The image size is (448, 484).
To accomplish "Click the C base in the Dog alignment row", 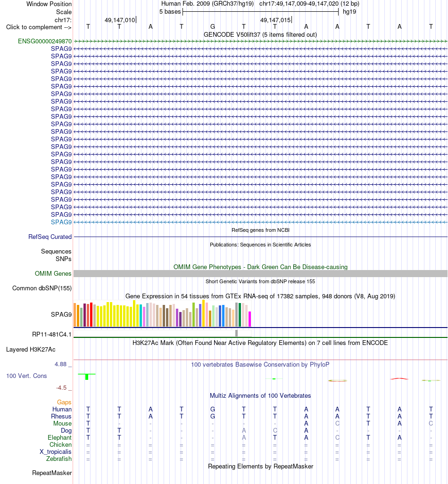I will point(275,431).
